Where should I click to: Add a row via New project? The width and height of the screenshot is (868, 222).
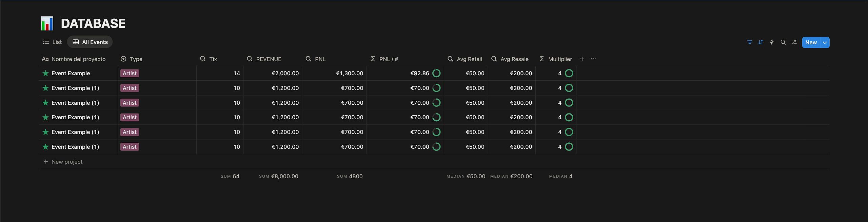[x=63, y=162]
